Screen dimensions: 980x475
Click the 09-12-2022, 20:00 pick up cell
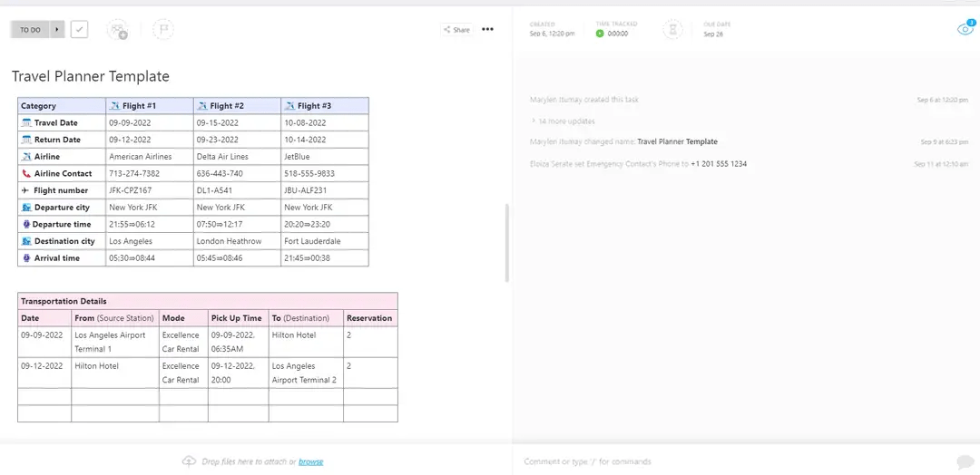click(238, 373)
